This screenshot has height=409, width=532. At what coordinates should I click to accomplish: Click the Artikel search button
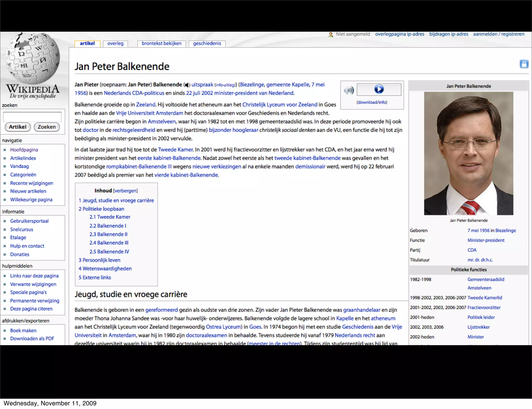[x=18, y=127]
